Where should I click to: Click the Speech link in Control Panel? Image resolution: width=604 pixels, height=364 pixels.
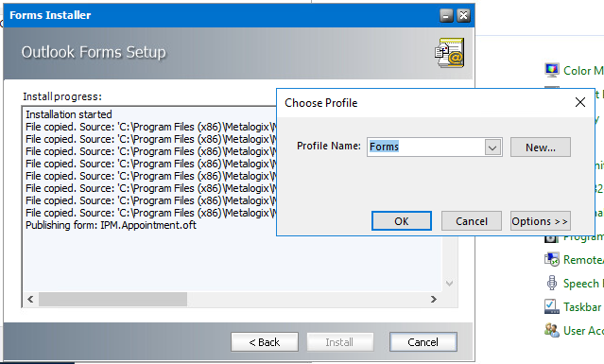pos(583,284)
